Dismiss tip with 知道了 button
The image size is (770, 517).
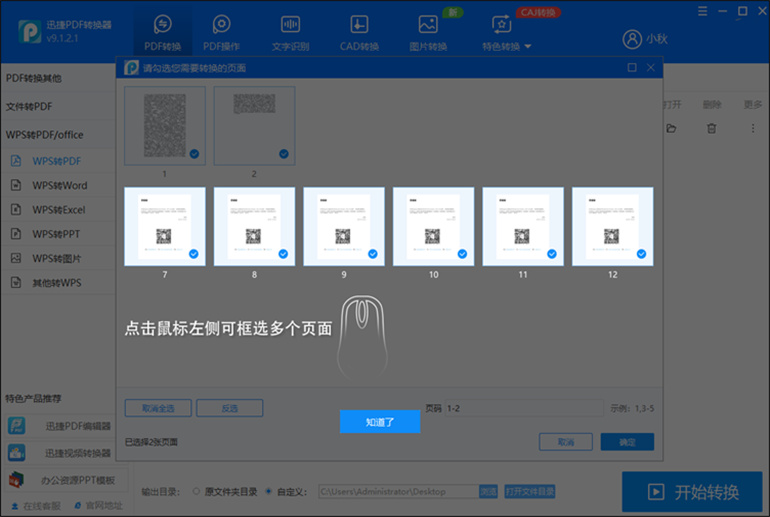coord(380,422)
